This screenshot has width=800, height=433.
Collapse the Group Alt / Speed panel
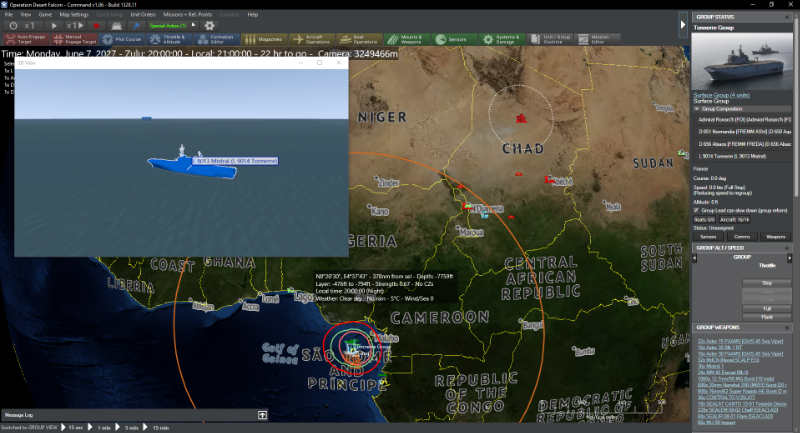pos(786,248)
